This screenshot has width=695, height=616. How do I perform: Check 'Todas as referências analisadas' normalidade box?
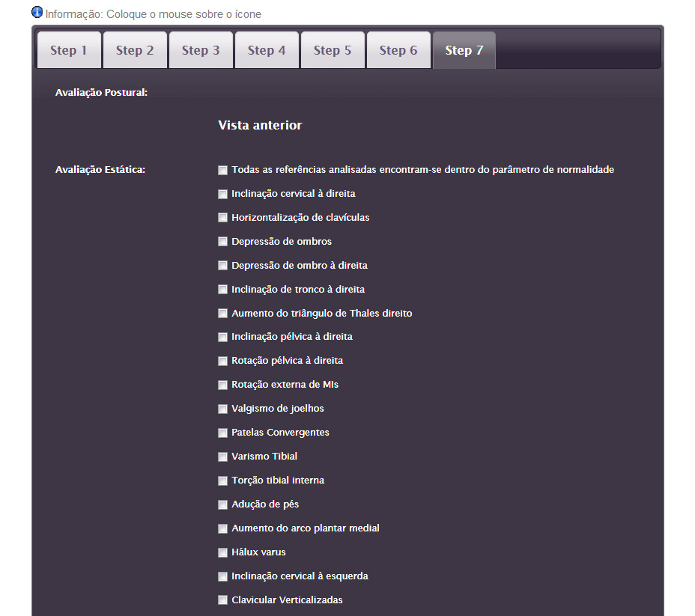[223, 170]
